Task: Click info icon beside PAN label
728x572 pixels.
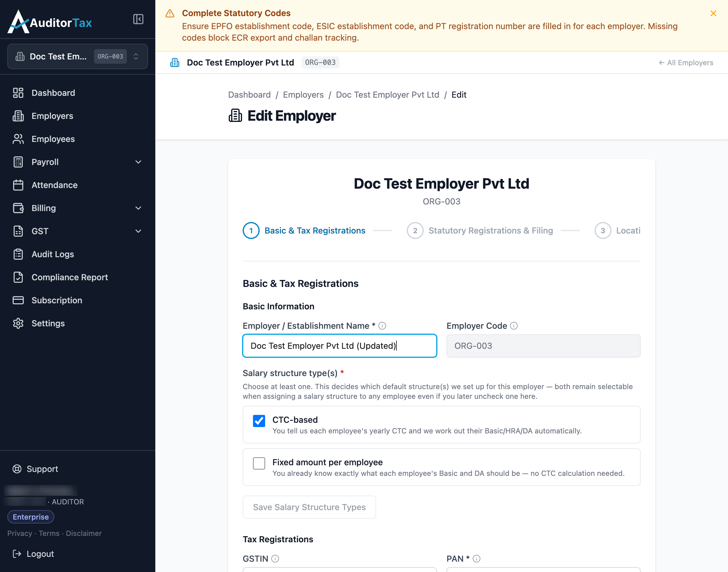Action: tap(476, 559)
